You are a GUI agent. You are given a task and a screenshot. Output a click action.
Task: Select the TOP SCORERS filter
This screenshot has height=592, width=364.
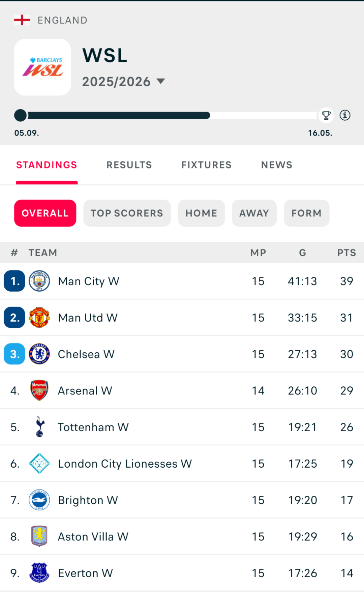[127, 213]
